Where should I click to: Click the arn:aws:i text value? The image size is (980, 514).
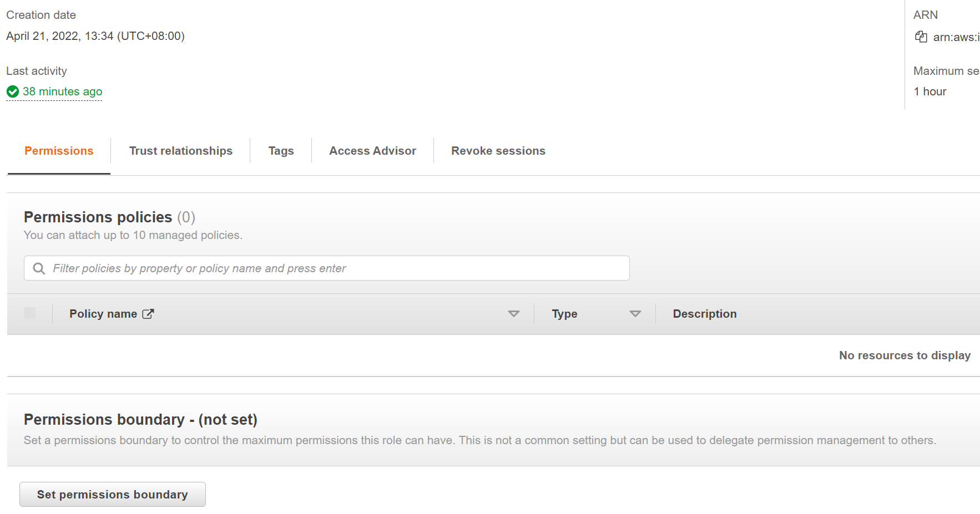point(957,37)
